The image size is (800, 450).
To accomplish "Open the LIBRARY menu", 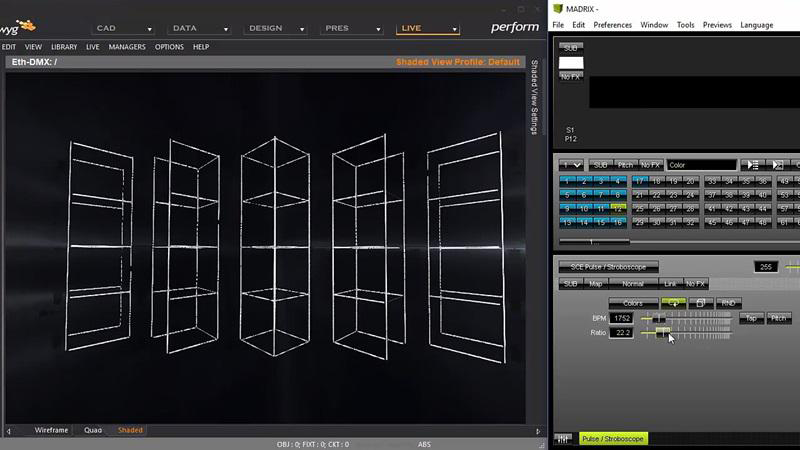I will [x=64, y=47].
